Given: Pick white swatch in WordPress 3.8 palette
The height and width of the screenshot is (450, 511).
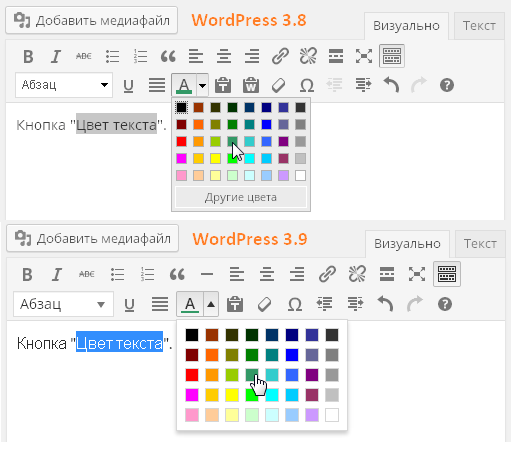Looking at the screenshot, I should coord(300,175).
